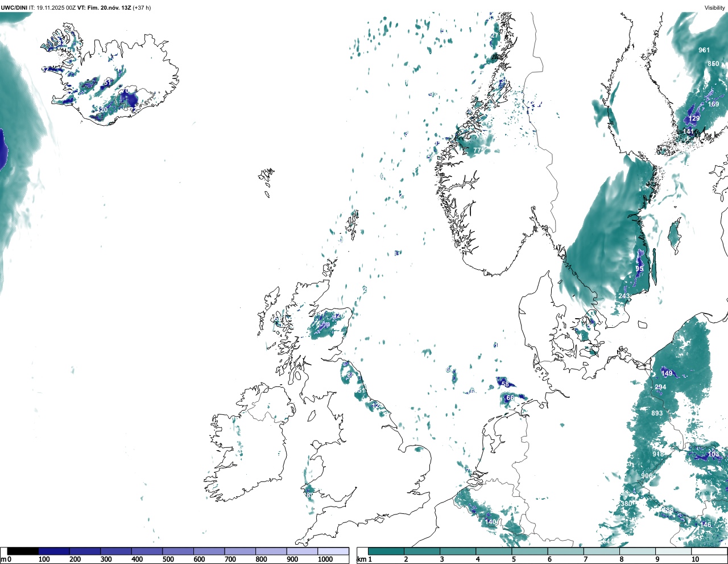
Task: Click the '500' tick label on metre scale
Action: point(168,559)
